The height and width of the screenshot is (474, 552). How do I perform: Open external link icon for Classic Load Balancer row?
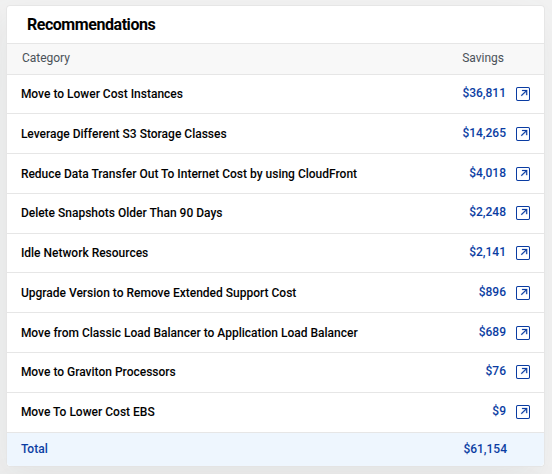(x=523, y=333)
